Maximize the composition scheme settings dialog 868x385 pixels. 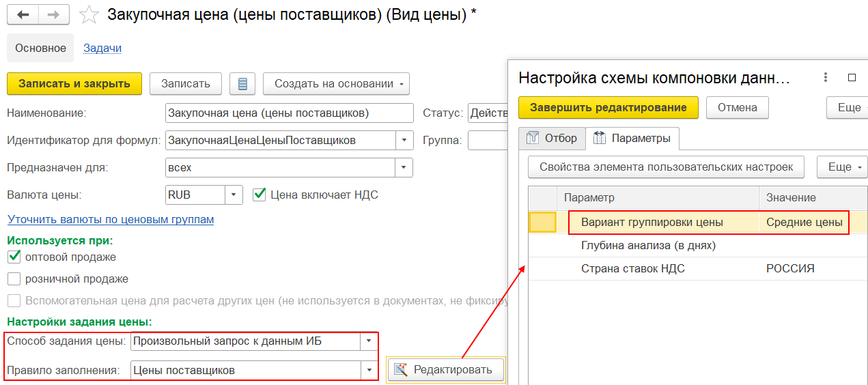coord(852,78)
